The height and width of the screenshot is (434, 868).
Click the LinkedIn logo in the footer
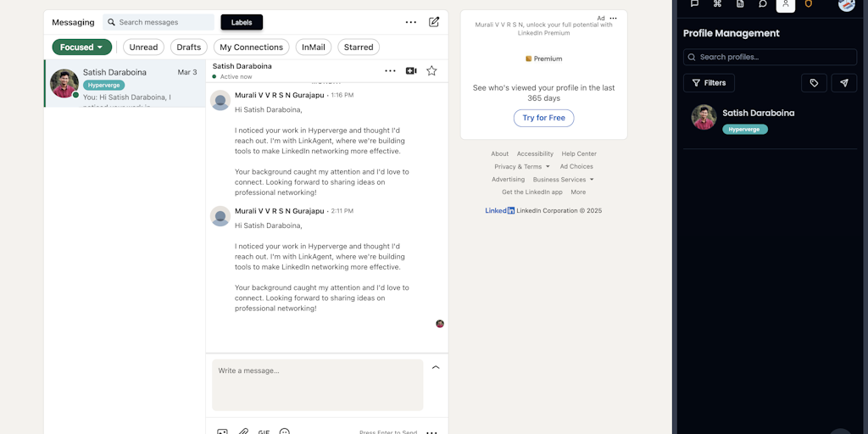point(500,210)
